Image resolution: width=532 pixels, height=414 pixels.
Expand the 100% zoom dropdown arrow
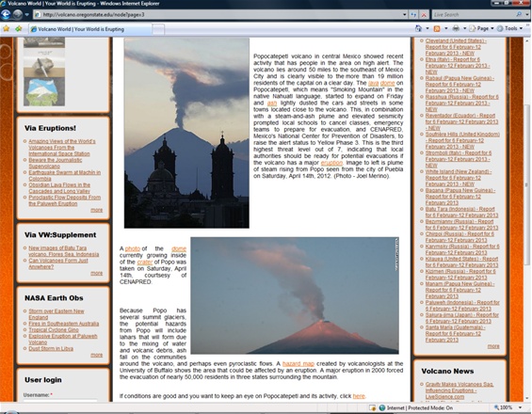click(x=520, y=407)
